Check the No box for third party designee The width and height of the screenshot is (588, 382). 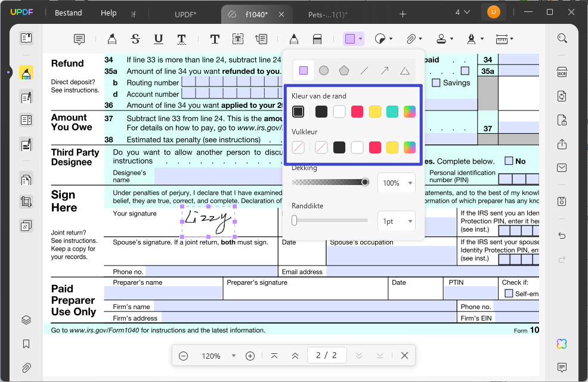tap(509, 161)
